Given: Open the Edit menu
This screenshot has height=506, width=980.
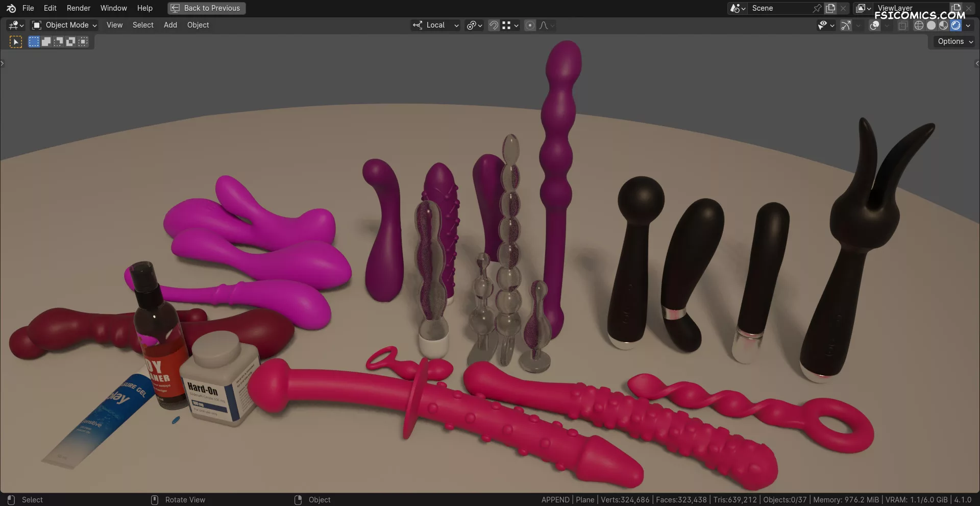Looking at the screenshot, I should pyautogui.click(x=50, y=8).
